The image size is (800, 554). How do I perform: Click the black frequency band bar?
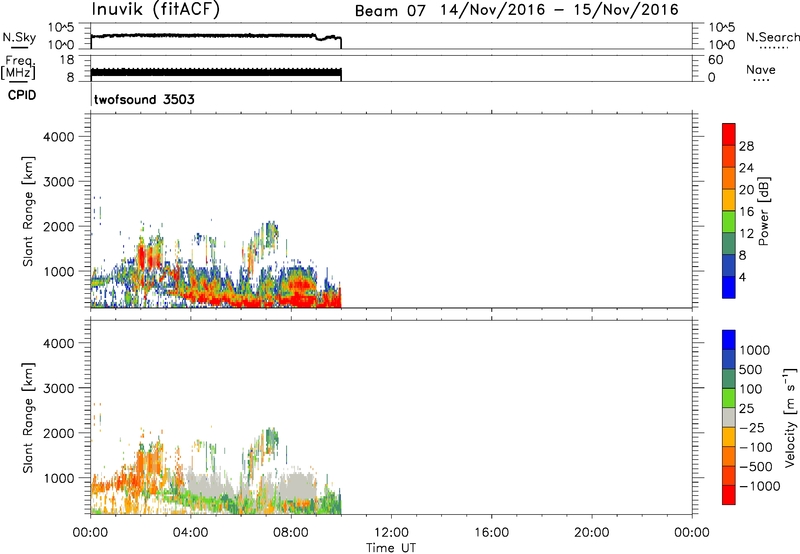click(216, 73)
